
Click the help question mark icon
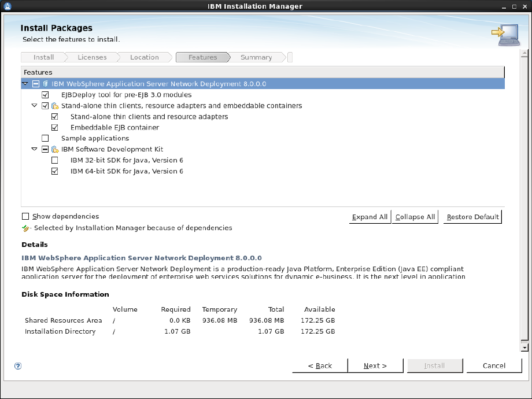coord(18,365)
